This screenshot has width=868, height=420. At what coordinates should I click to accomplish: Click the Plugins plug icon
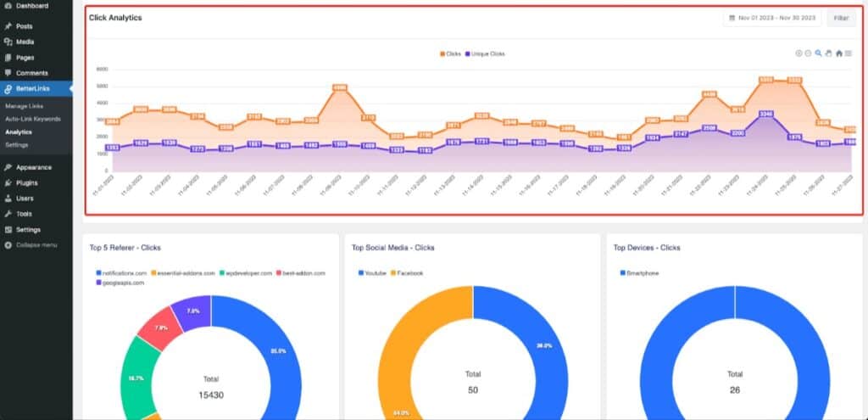[x=8, y=183]
